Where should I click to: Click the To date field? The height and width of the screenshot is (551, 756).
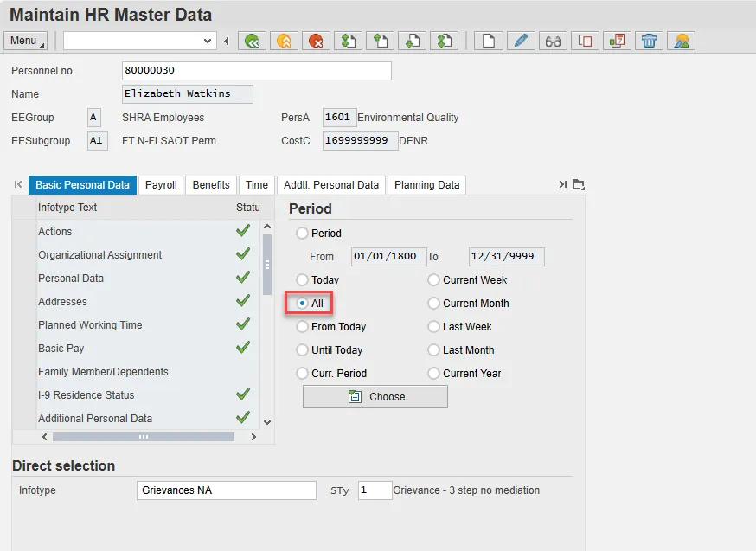coord(506,256)
